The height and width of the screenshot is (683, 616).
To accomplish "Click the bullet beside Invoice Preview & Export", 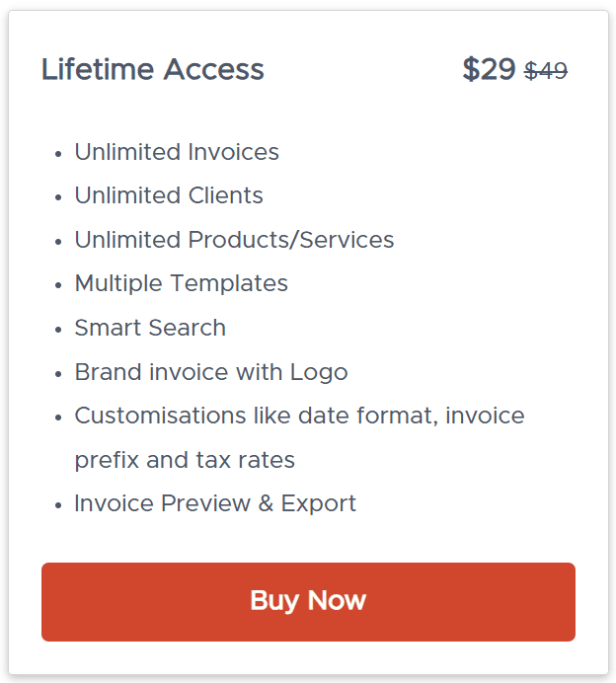I will (x=55, y=505).
